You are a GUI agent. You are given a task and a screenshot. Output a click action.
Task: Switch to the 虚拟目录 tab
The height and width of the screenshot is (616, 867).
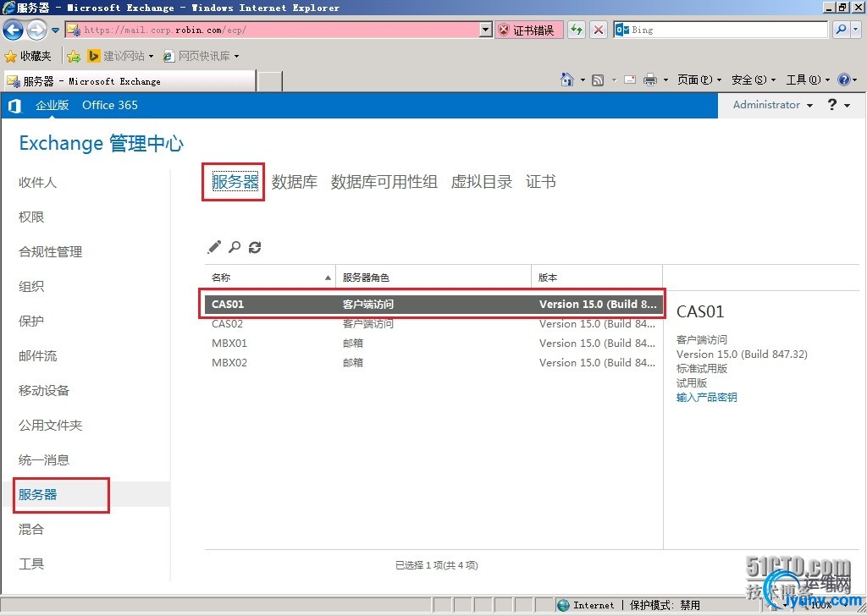click(x=482, y=182)
